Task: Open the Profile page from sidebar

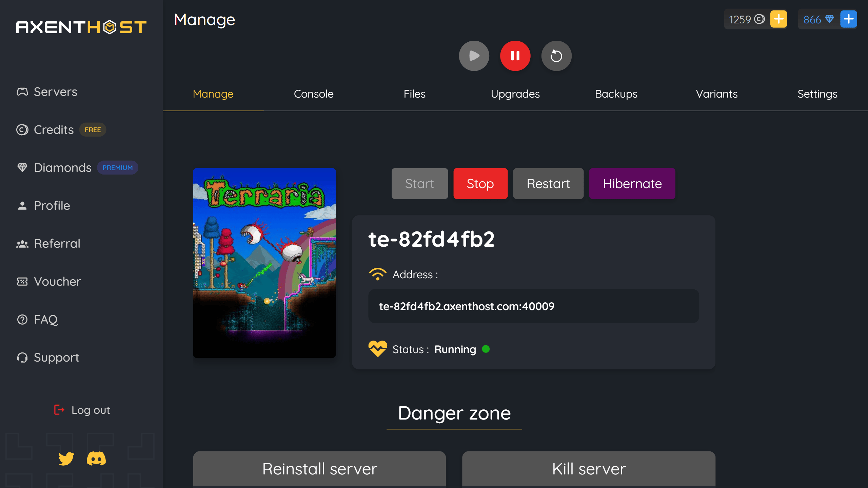Action: tap(51, 205)
